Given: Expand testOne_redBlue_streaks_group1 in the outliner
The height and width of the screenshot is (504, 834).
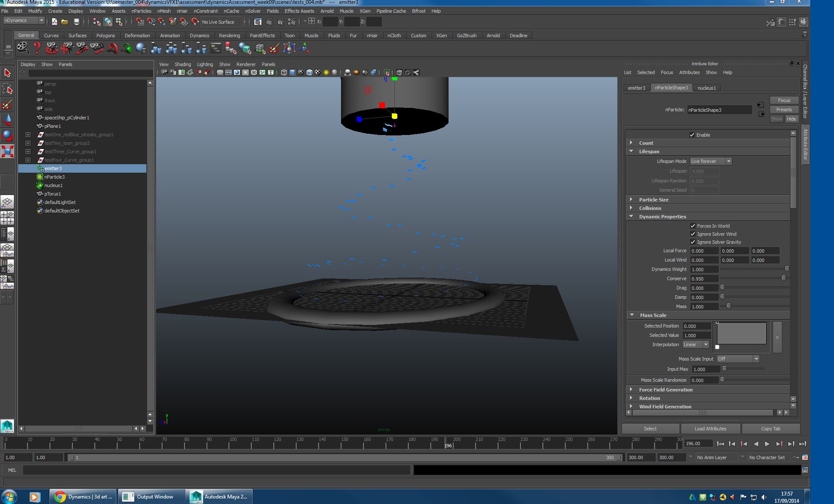Looking at the screenshot, I should point(28,135).
